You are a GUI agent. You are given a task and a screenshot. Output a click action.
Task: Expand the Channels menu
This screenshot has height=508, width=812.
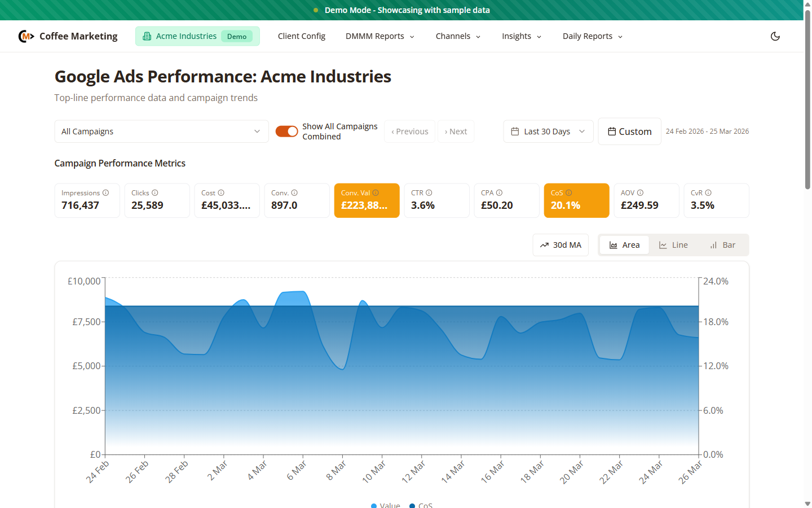[x=458, y=36]
